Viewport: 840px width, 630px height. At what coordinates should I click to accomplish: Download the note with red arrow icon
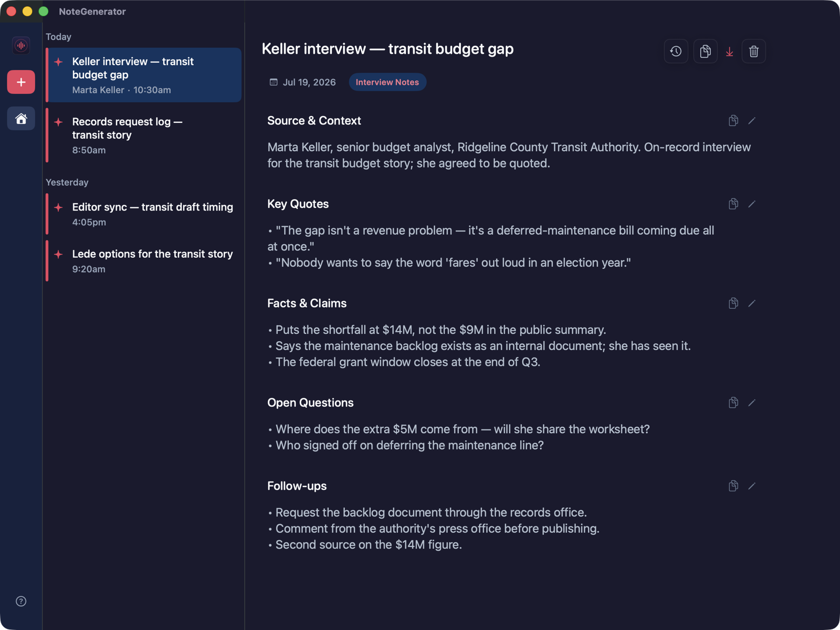729,51
